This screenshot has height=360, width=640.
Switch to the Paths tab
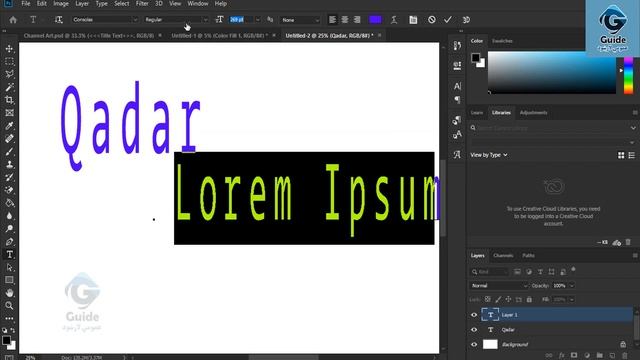528,256
